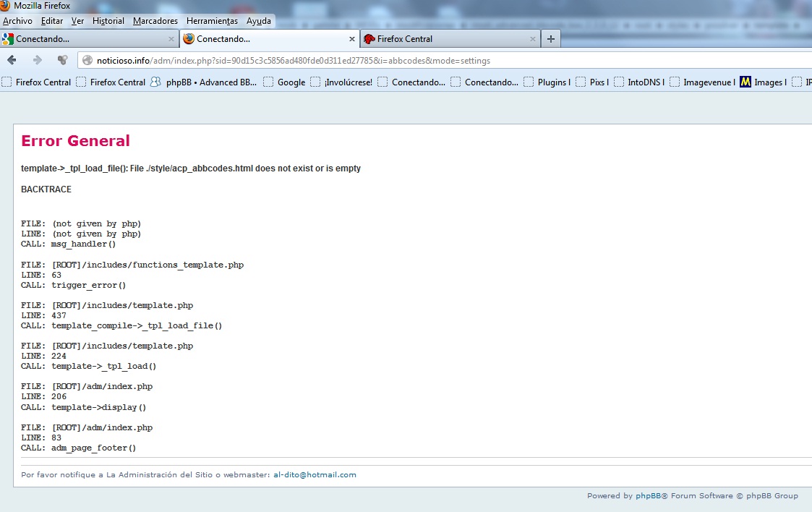Image resolution: width=812 pixels, height=512 pixels.
Task: Open the Plugins bookmark
Action: pos(547,82)
